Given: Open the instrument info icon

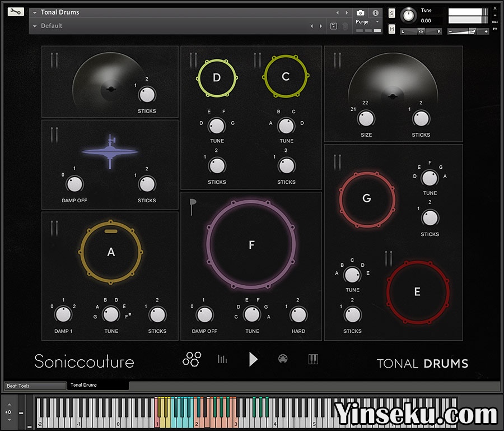Looking at the screenshot, I should (376, 12).
